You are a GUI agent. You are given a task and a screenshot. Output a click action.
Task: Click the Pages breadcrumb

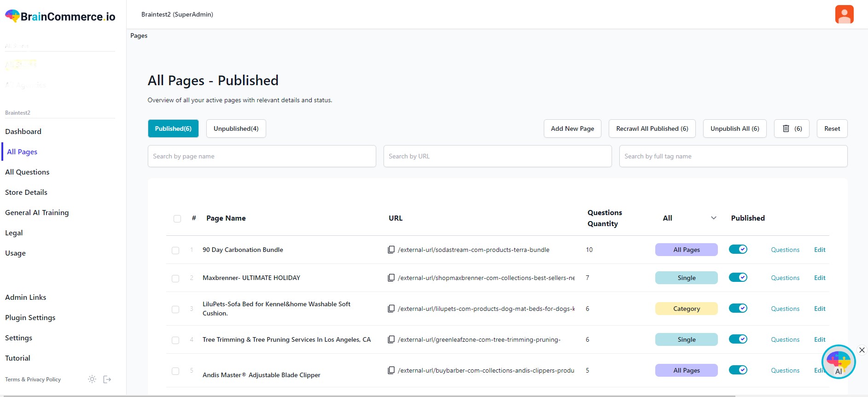click(139, 35)
